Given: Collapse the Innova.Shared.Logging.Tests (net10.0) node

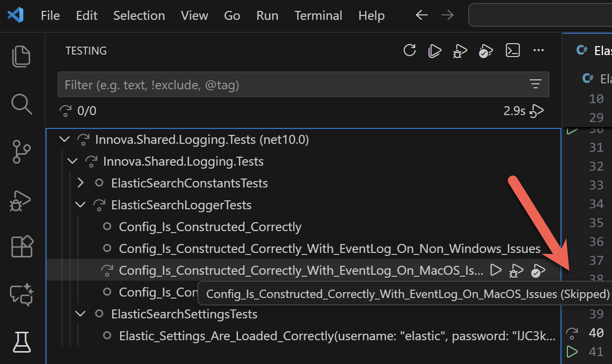Looking at the screenshot, I should coord(64,139).
